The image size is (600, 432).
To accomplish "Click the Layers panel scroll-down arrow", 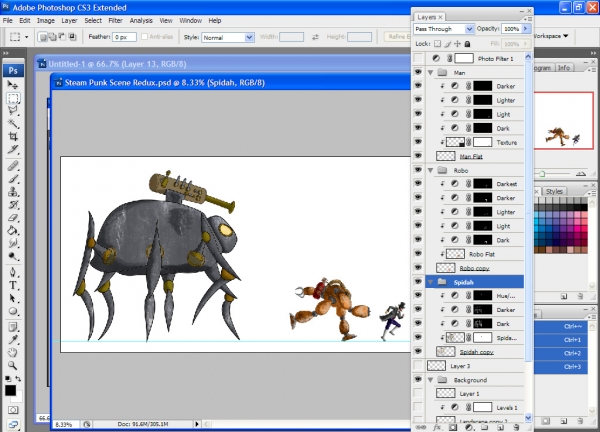I will point(528,417).
